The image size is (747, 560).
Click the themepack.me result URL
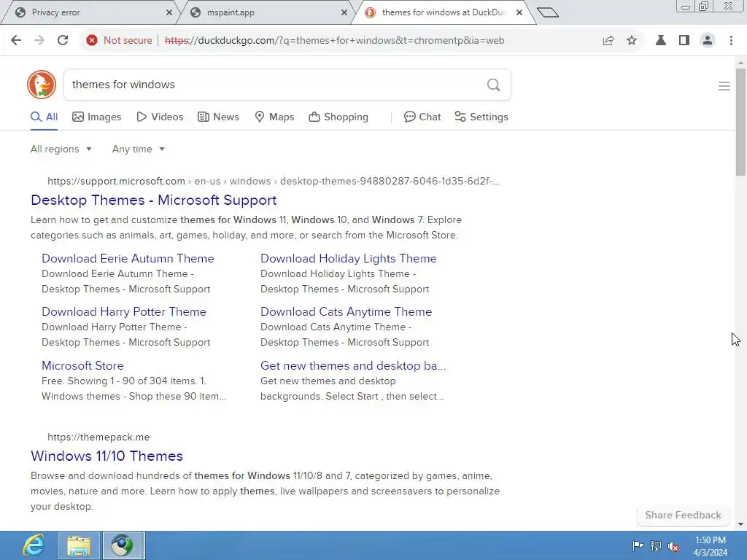coord(98,437)
